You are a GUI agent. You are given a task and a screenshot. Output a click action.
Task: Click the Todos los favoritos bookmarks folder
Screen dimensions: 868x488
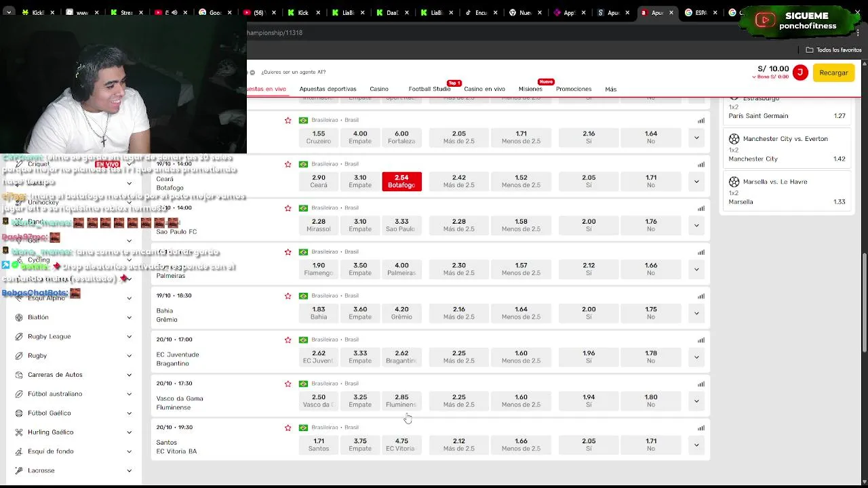[x=833, y=49]
